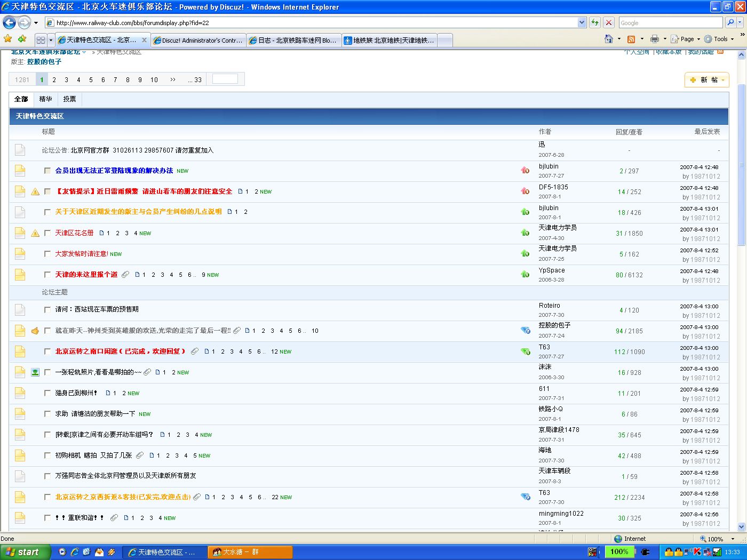The width and height of the screenshot is (747, 560).
Task: Switch to 日志 - 北京铁路车迷网 Blog tab
Action: click(x=293, y=40)
